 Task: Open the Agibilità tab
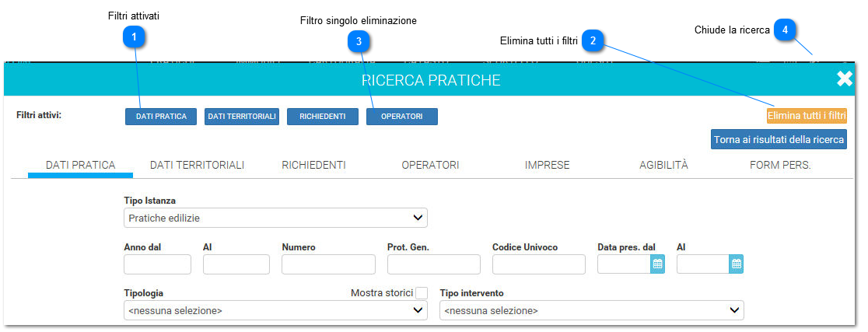[x=663, y=165]
